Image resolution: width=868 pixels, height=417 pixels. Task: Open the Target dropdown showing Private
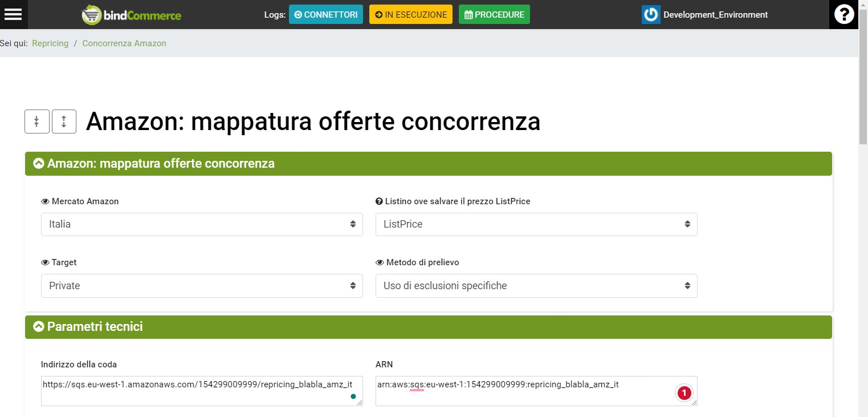coord(202,286)
